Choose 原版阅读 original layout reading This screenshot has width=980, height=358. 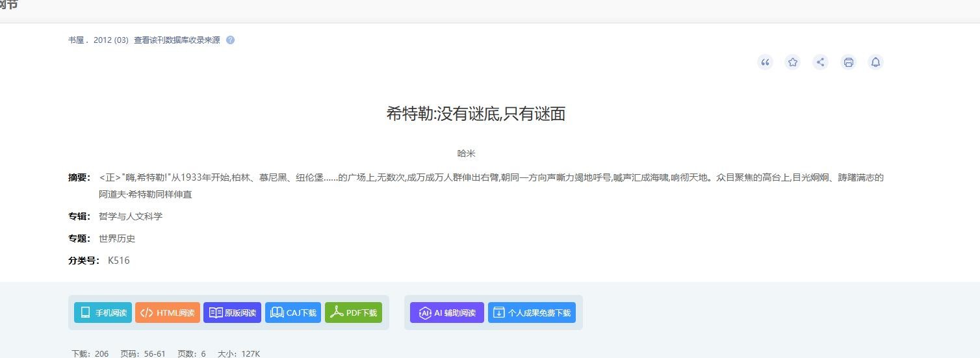click(232, 313)
